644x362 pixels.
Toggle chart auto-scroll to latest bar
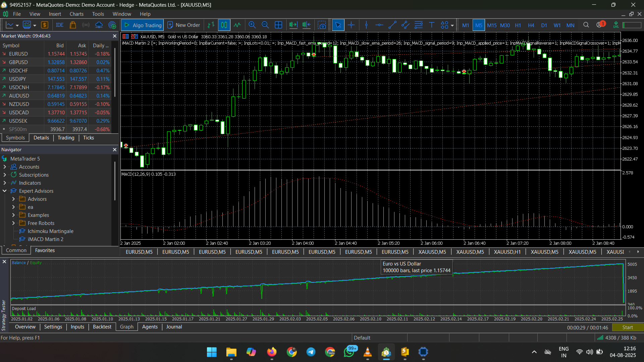[293, 25]
